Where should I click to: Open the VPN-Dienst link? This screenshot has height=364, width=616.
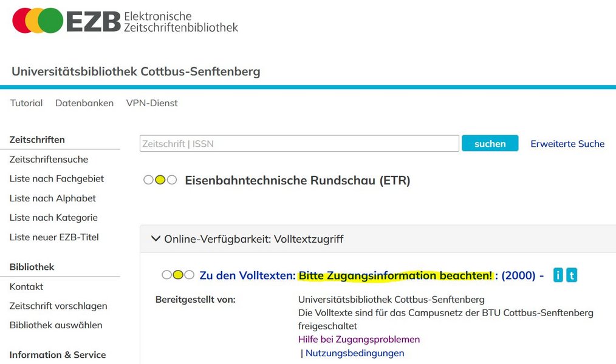point(152,103)
